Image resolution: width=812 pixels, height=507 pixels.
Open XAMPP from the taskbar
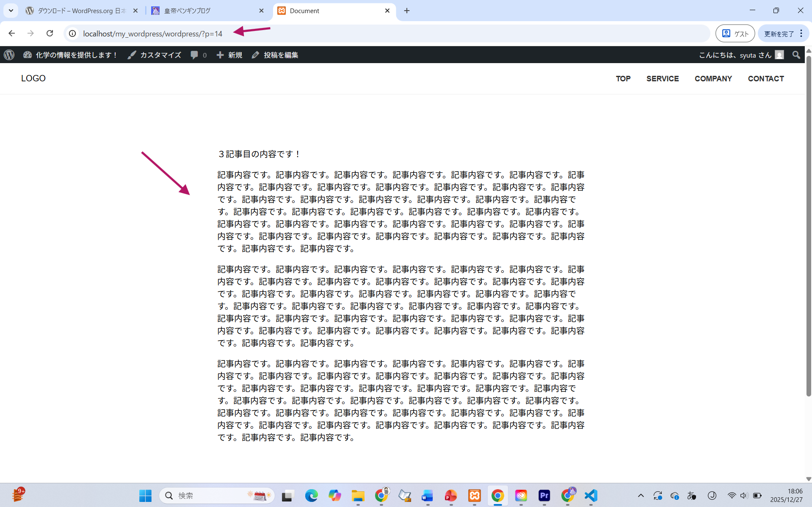click(x=474, y=495)
